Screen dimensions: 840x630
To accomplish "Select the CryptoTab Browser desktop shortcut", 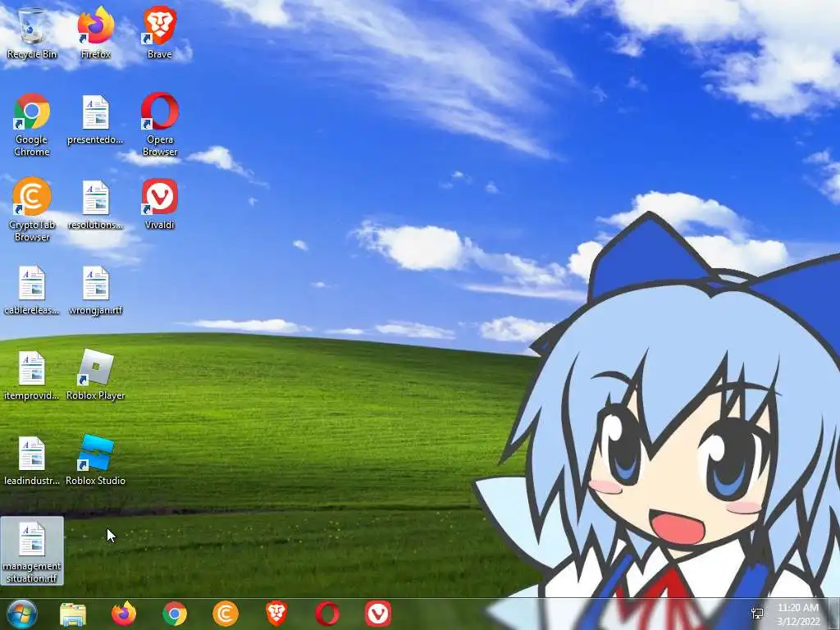I will [x=32, y=210].
